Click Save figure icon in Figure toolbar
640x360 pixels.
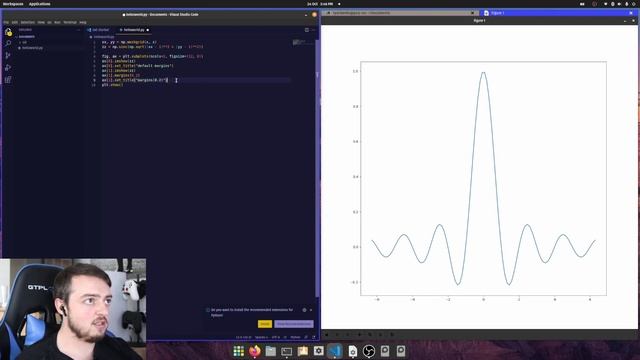pyautogui.click(x=392, y=334)
